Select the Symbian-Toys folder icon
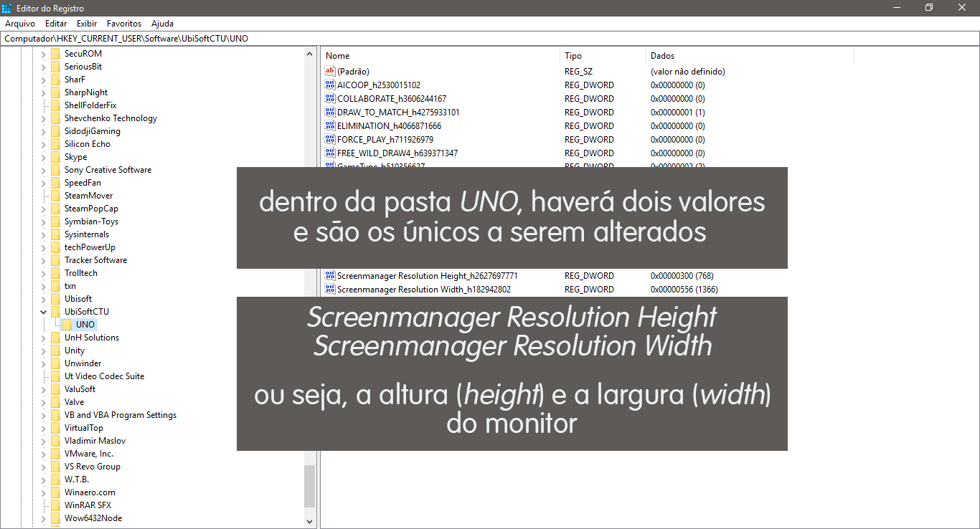The height and width of the screenshot is (529, 980). click(x=55, y=221)
